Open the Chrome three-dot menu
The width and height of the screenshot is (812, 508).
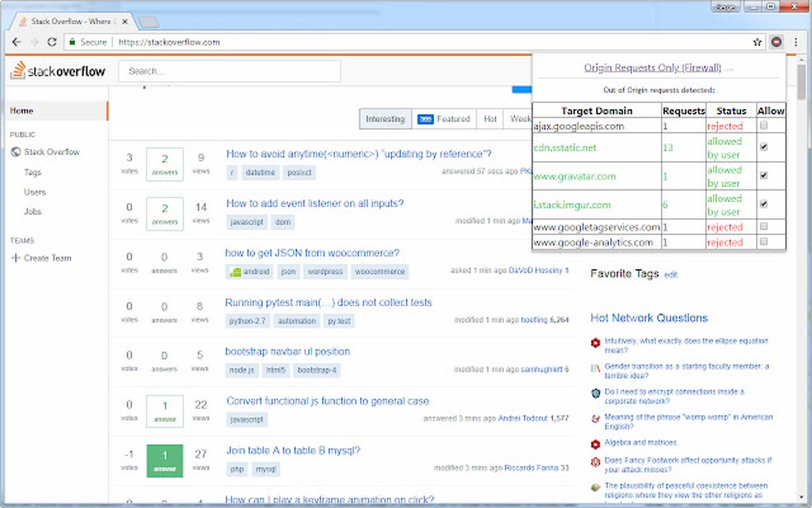coord(796,42)
